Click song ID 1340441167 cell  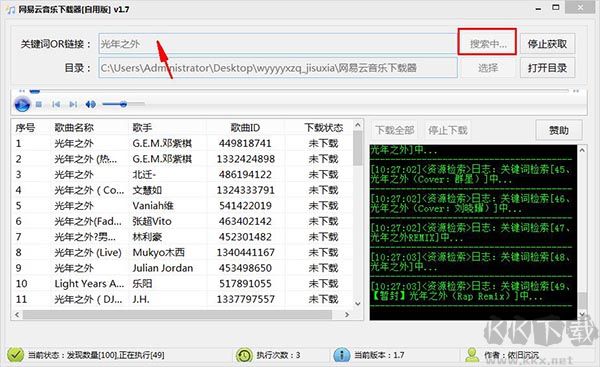(x=245, y=253)
